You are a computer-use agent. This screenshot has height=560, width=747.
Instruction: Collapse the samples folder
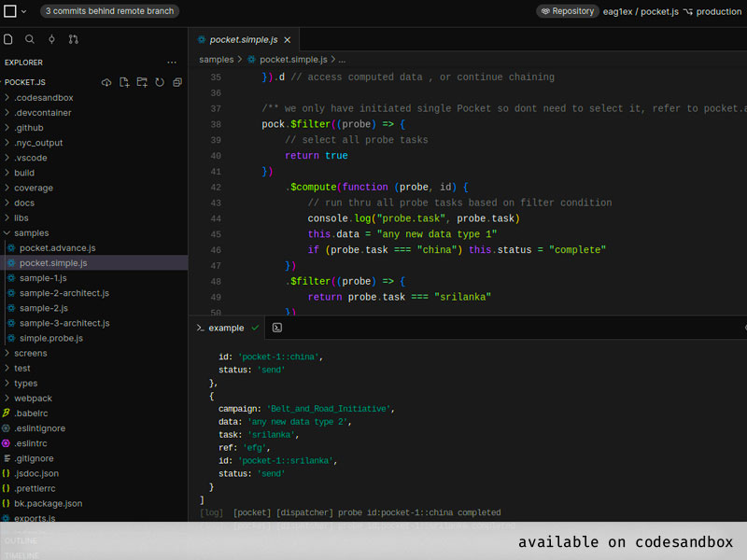coord(31,232)
